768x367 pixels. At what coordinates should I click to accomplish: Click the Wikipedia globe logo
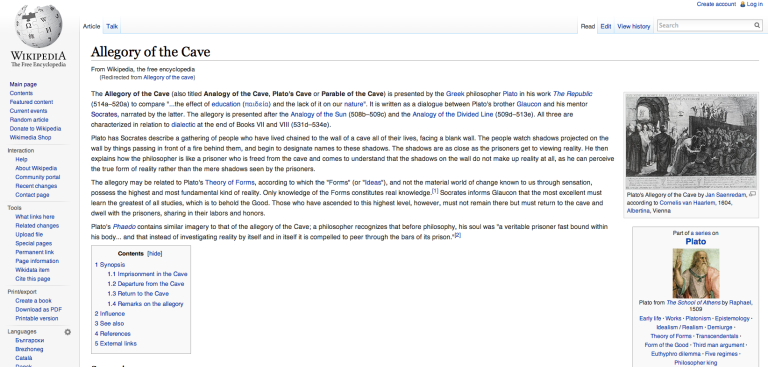click(x=38, y=26)
